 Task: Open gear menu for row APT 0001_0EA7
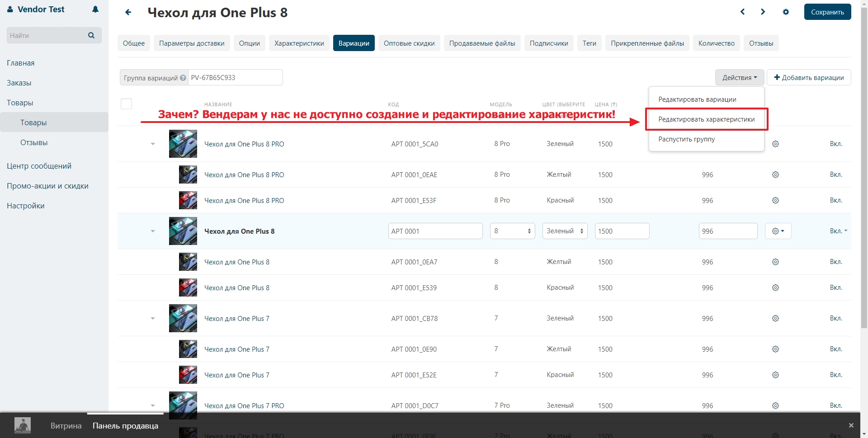775,262
